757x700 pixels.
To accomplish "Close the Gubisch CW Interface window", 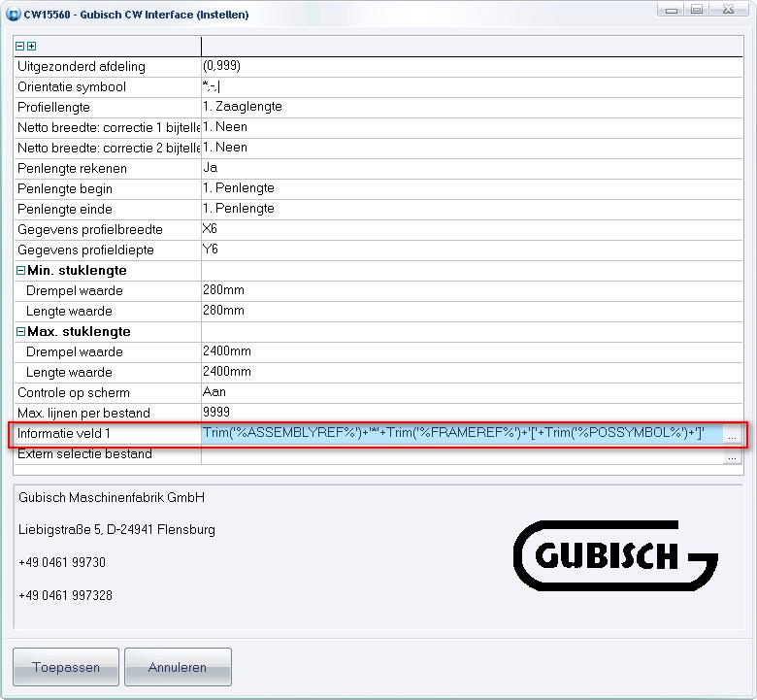I will [x=729, y=10].
